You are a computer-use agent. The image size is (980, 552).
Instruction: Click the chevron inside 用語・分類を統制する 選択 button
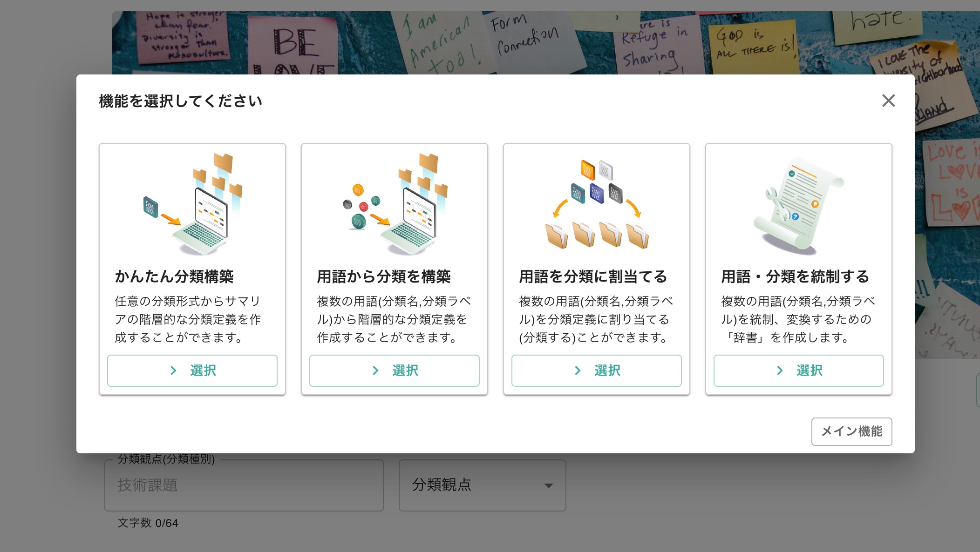[779, 370]
